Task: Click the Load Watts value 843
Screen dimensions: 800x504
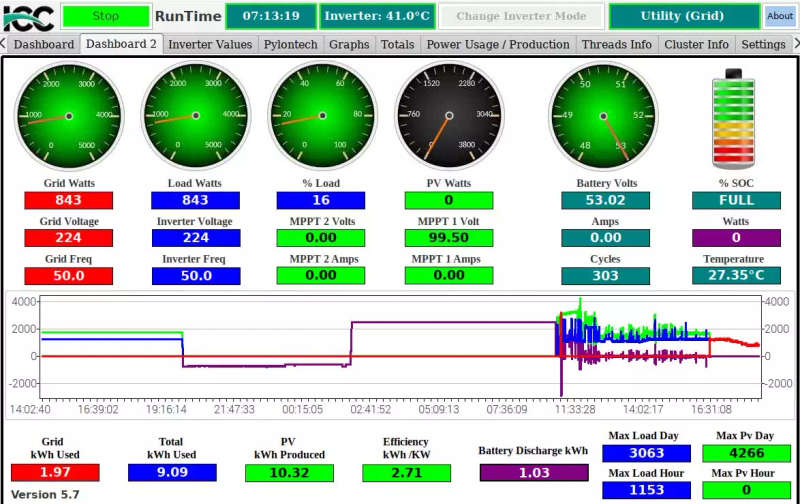Action: click(x=195, y=200)
